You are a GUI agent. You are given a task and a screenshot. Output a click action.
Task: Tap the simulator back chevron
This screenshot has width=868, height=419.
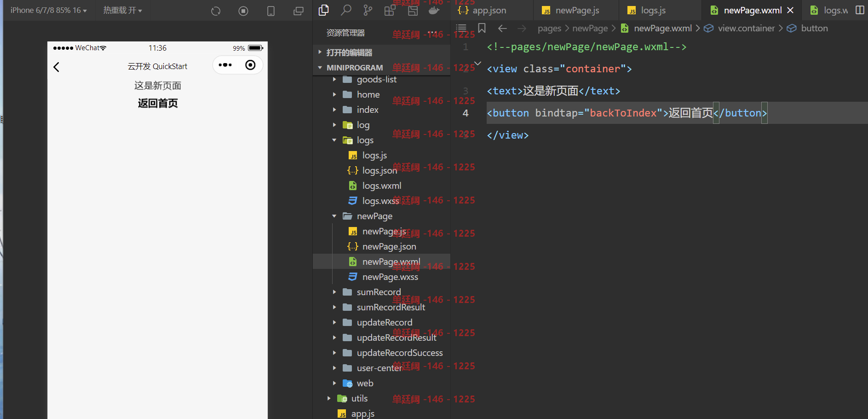[56, 67]
